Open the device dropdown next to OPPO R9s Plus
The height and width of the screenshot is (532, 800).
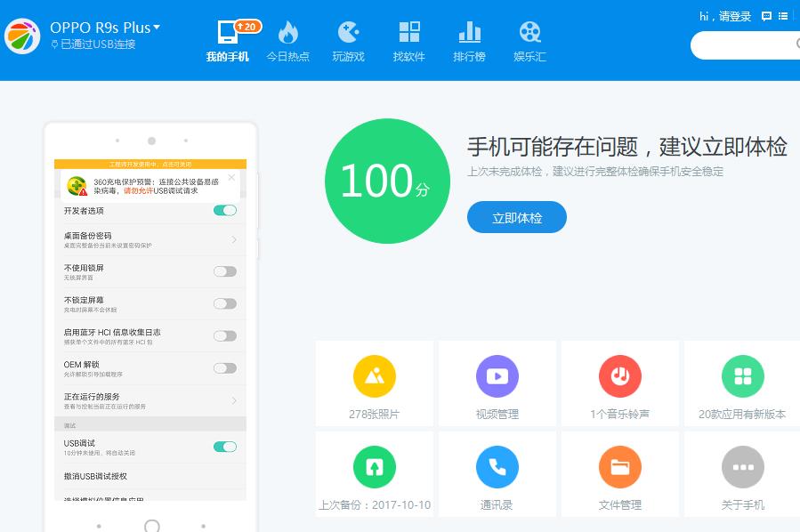pos(157,27)
